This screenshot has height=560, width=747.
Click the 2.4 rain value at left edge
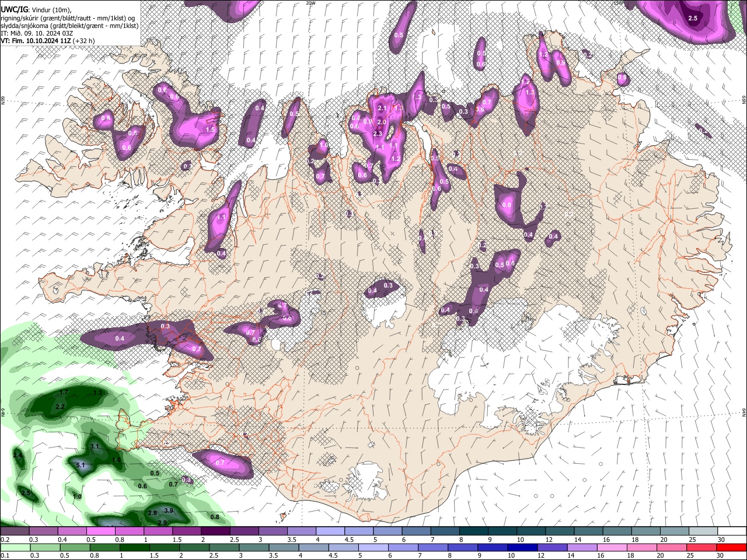click(18, 455)
